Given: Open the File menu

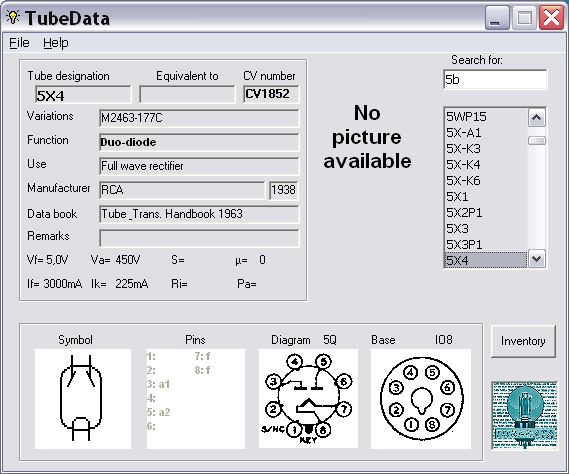Looking at the screenshot, I should 19,43.
